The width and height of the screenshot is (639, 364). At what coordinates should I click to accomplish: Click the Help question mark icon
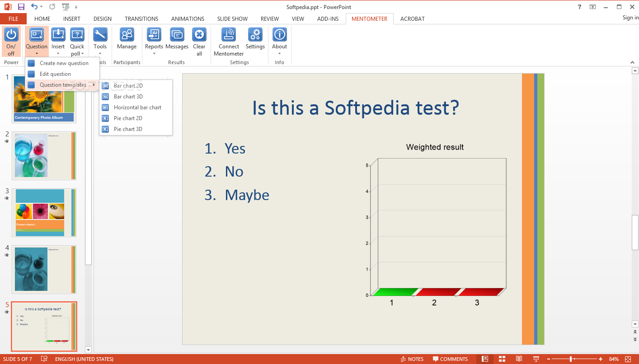pos(580,7)
